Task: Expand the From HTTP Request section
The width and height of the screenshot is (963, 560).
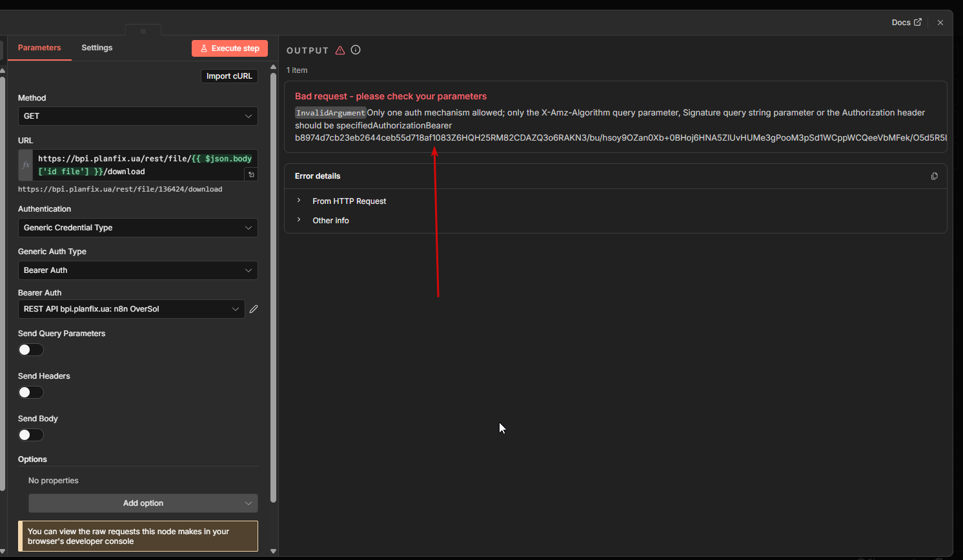Action: click(349, 201)
